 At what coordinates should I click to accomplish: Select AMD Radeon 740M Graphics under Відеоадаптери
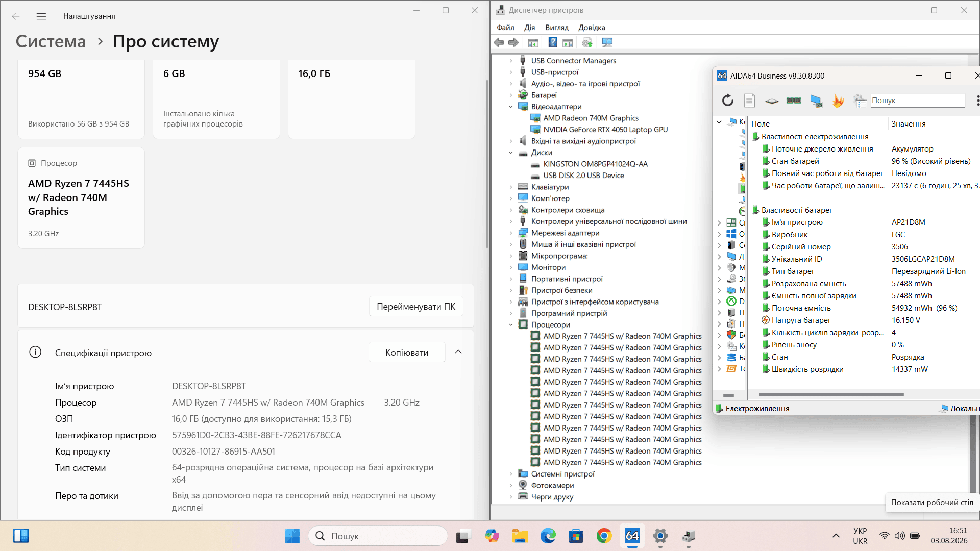591,118
